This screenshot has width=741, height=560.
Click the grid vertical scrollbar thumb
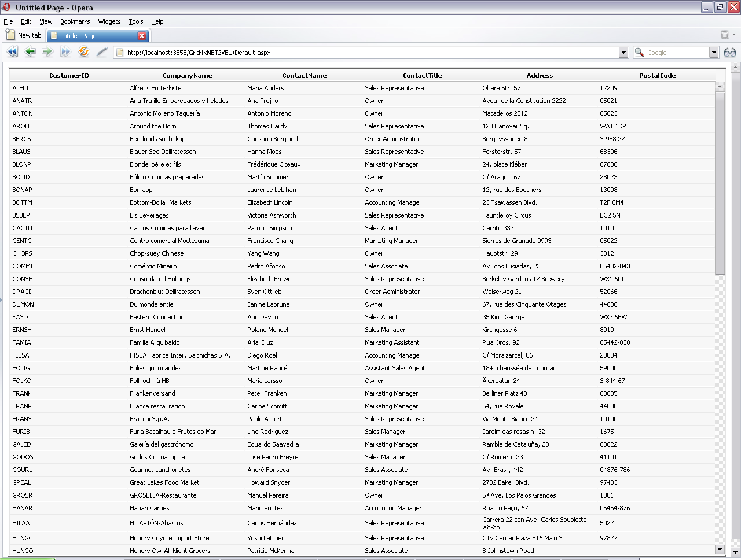[720, 183]
